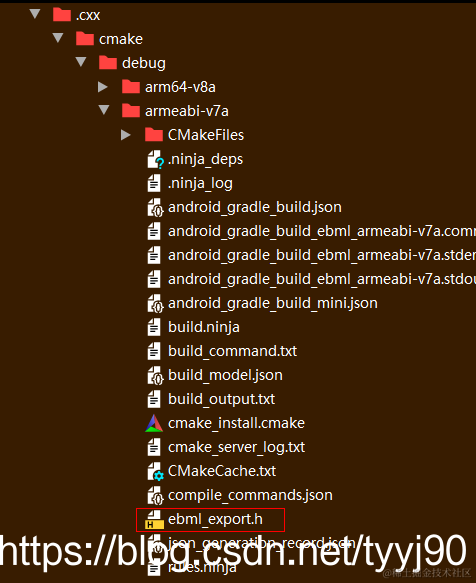This screenshot has height=583, width=476.
Task: Click the android_gradle_build_mini.json file icon
Action: [155, 303]
